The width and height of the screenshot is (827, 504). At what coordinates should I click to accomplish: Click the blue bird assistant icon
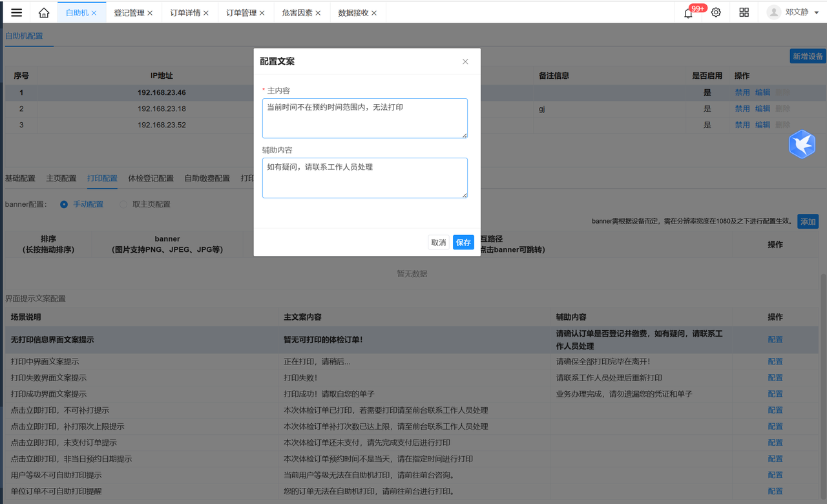[802, 144]
